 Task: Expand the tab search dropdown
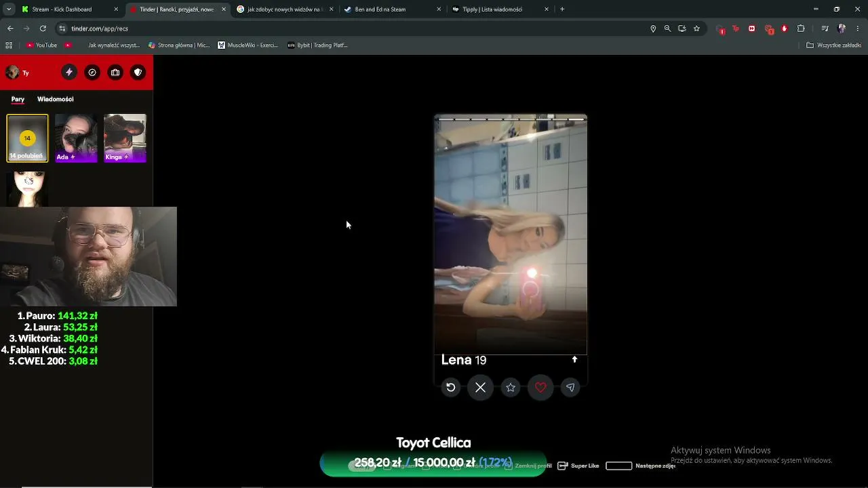tap(8, 9)
